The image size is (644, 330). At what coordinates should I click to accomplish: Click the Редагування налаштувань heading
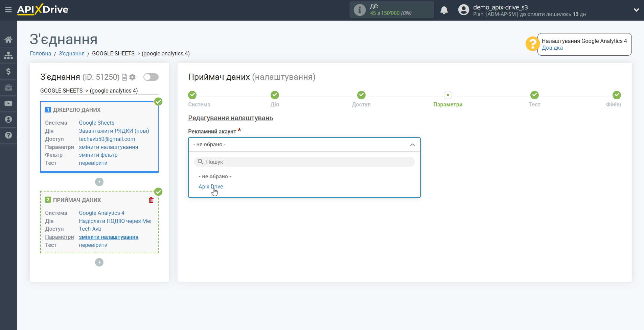pos(230,118)
